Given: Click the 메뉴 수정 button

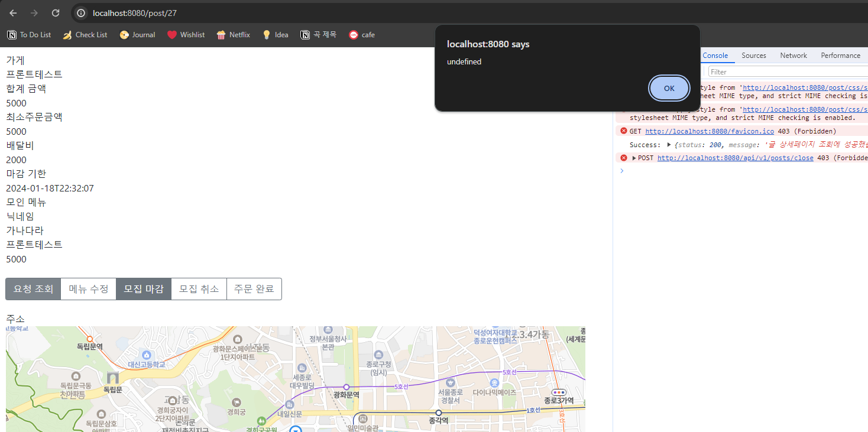Looking at the screenshot, I should [89, 289].
